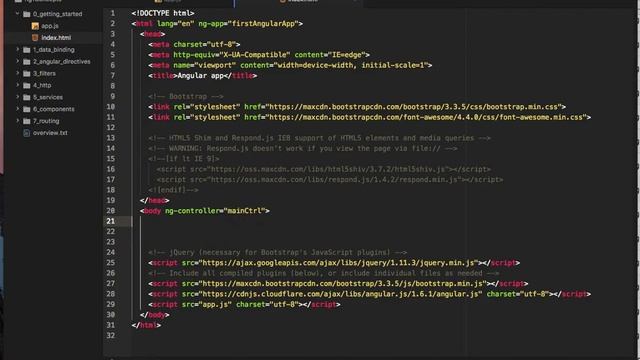Click the 1_data_binding folder icon
The image size is (640, 360).
[x=27, y=50]
